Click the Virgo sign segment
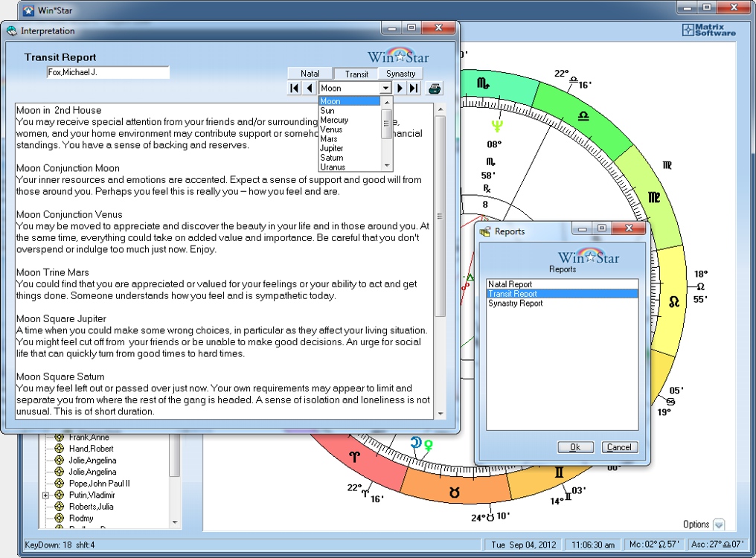This screenshot has height=558, width=756. point(654,197)
